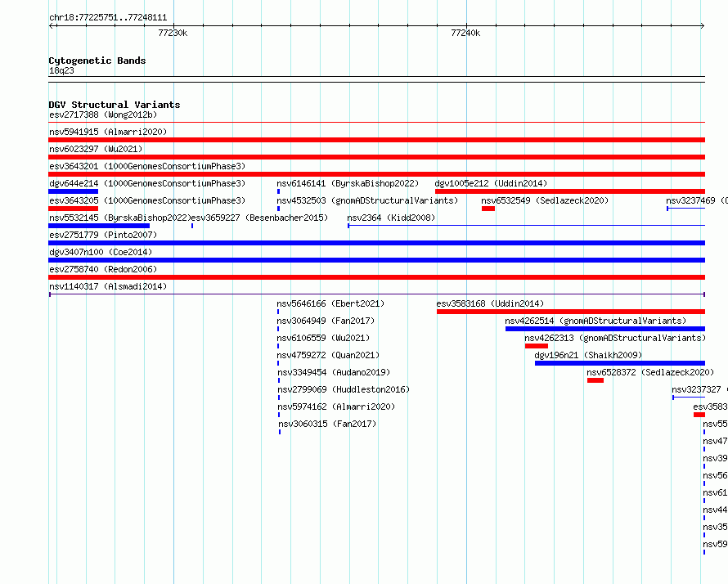Viewport: 728px width, 584px height.
Task: Open esv3583168 (Uddin2014) label
Action: pos(490,303)
